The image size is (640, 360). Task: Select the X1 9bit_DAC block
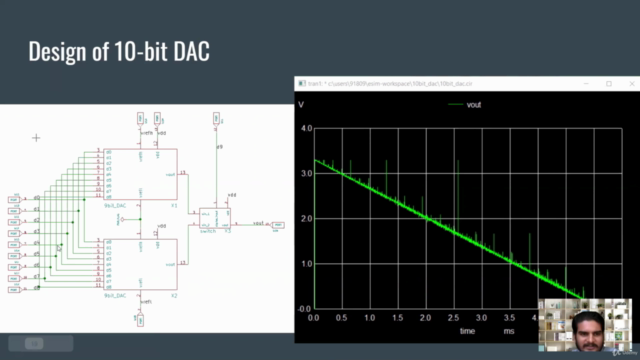tap(140, 174)
